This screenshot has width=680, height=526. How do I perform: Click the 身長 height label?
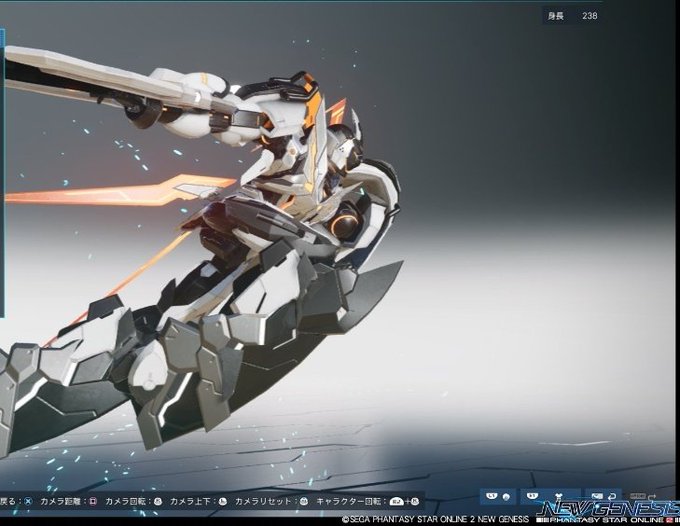coord(556,16)
